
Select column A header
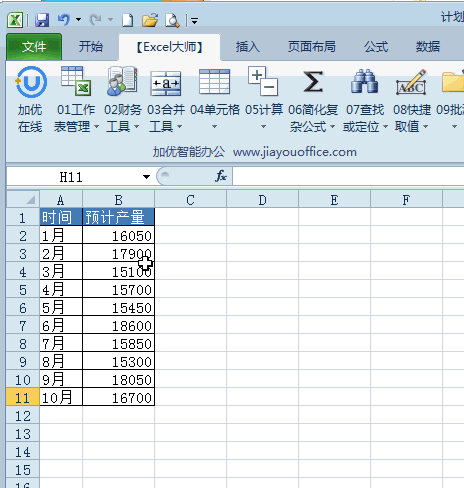click(61, 200)
